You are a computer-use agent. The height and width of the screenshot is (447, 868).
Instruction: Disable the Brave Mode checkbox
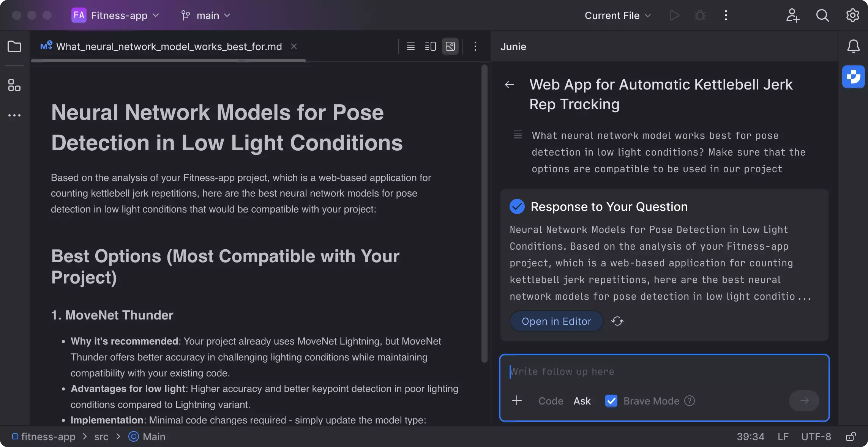coord(611,401)
